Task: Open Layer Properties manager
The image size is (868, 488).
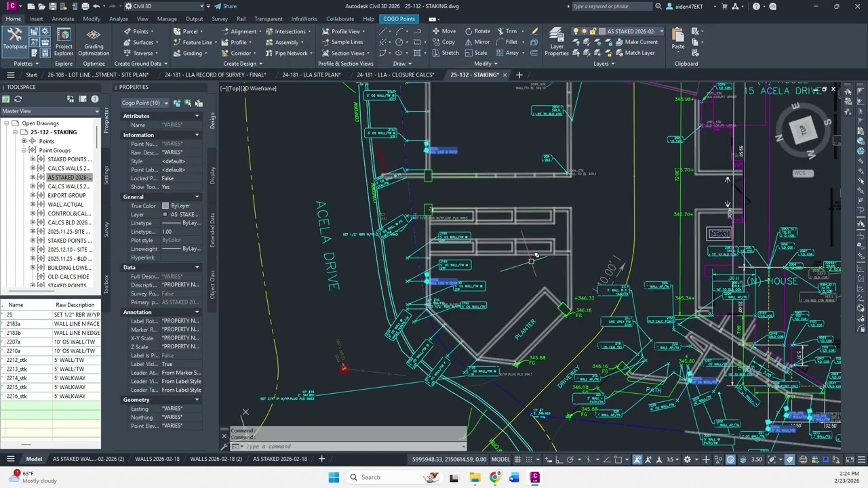Action: point(557,42)
